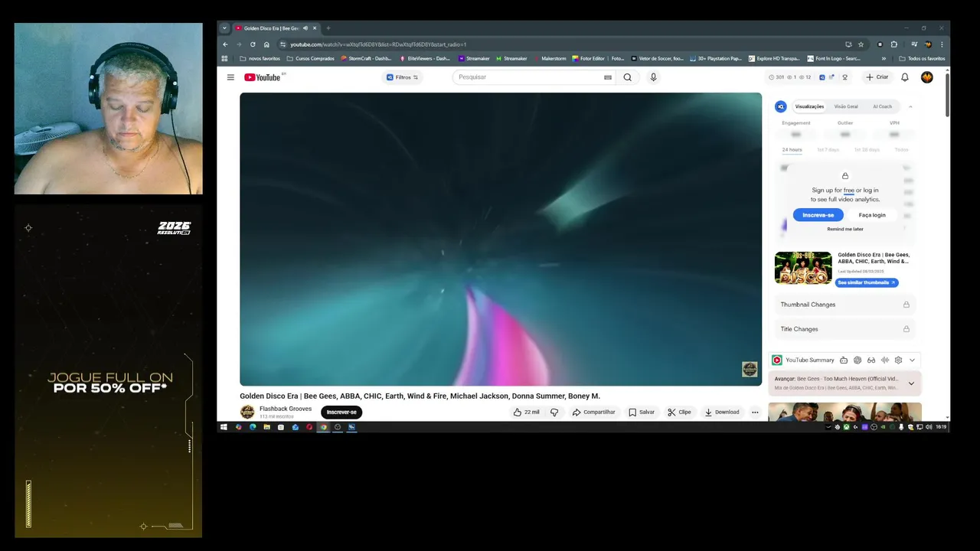
Task: Expand the Thumbnail Changes row
Action: coord(844,305)
